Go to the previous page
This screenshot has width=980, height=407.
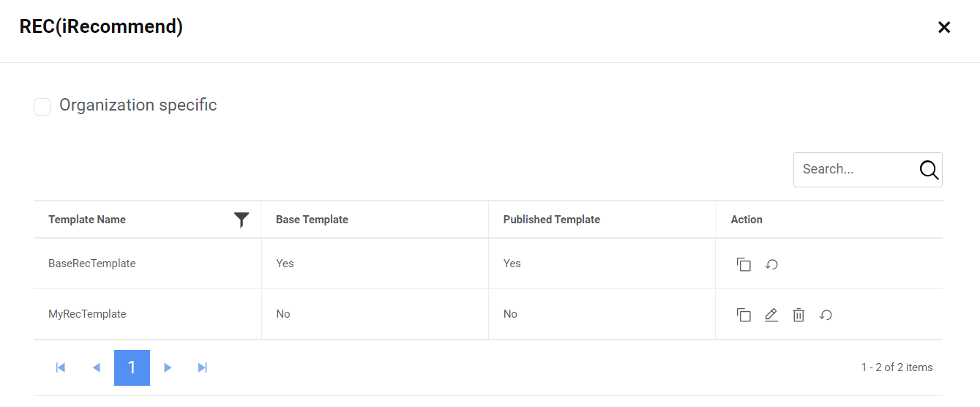(x=96, y=367)
